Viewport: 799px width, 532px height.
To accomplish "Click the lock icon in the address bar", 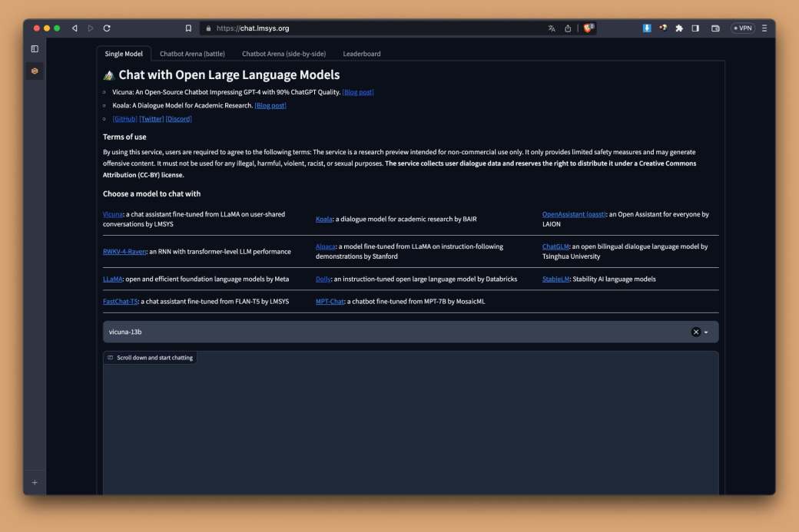I will coord(208,28).
